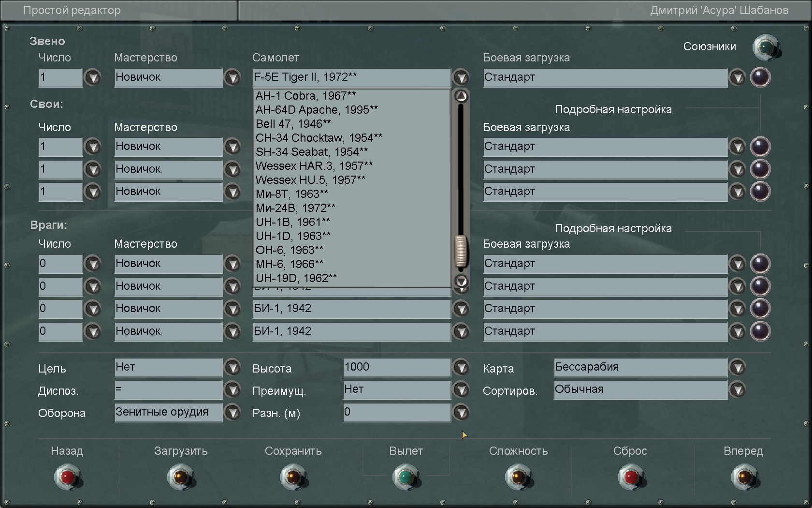Click the loadout lamp in first Враги row
Screen dimensions: 812x508
760,264
